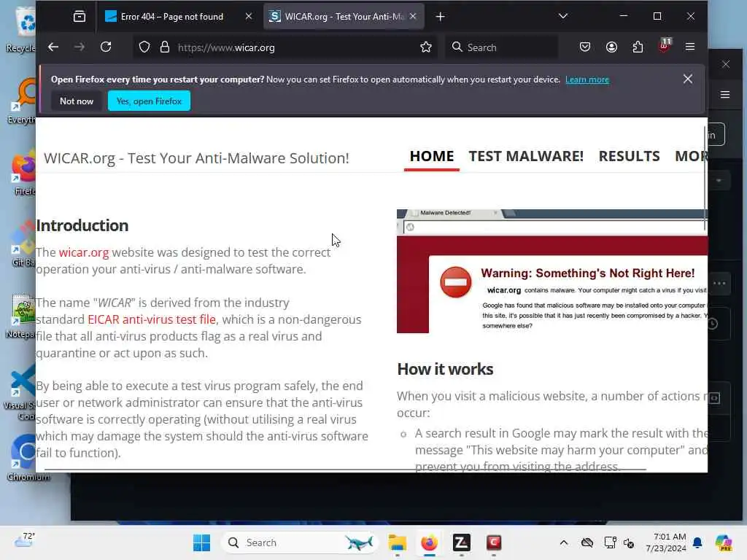This screenshot has width=747, height=560.
Task: Close the WICAR.org tab
Action: click(x=413, y=17)
